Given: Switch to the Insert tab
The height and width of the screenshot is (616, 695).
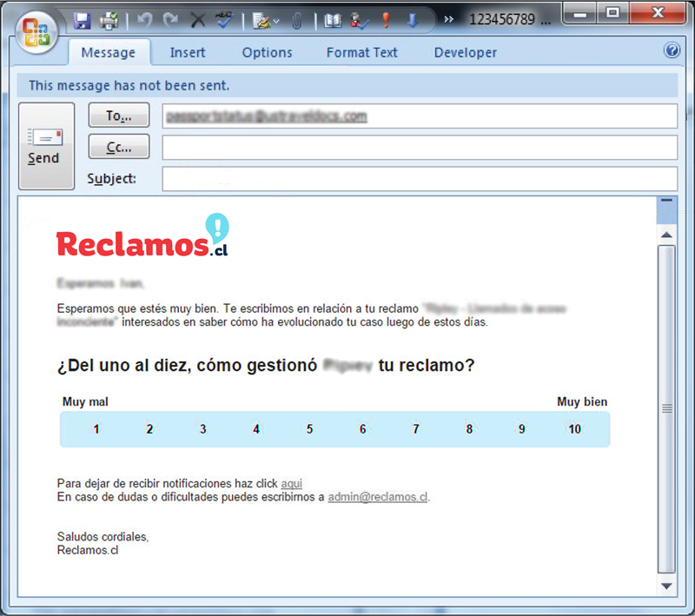Looking at the screenshot, I should pos(188,53).
